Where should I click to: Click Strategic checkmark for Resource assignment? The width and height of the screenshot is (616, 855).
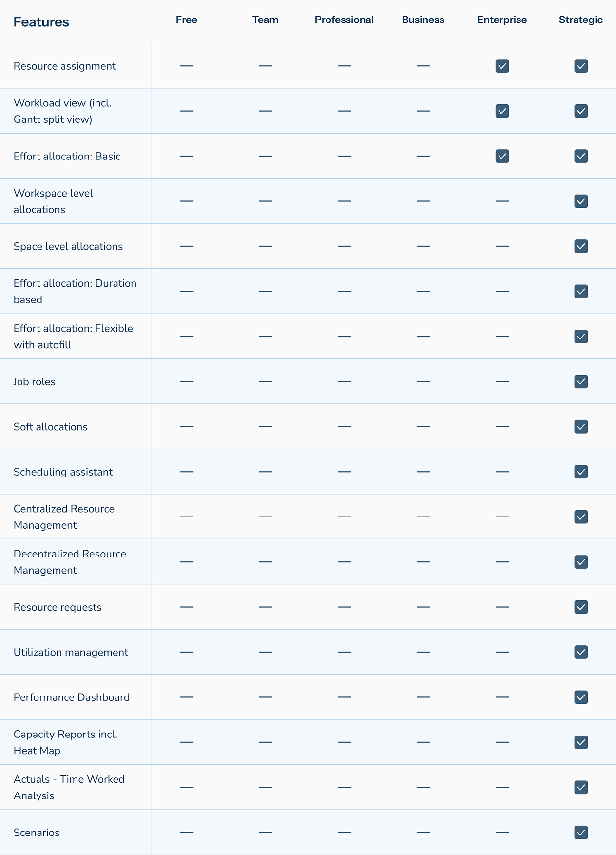[x=581, y=66]
